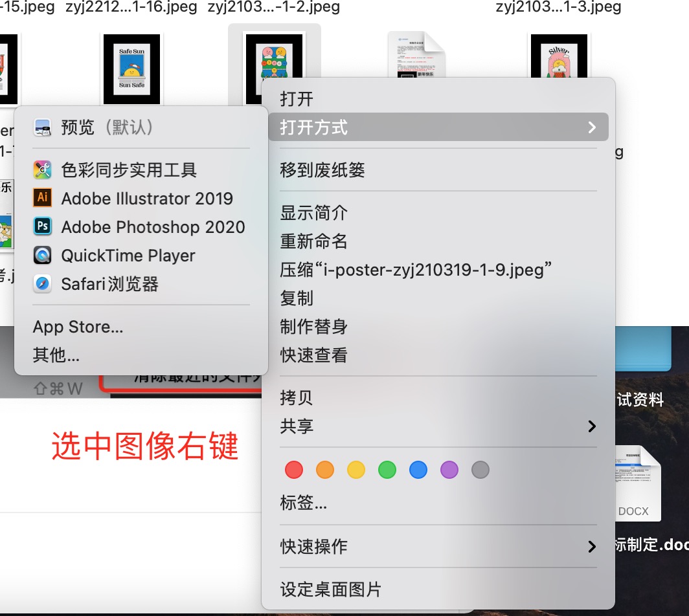The width and height of the screenshot is (689, 616).
Task: Expand the 快速操作 submenu chevron
Action: pos(591,546)
